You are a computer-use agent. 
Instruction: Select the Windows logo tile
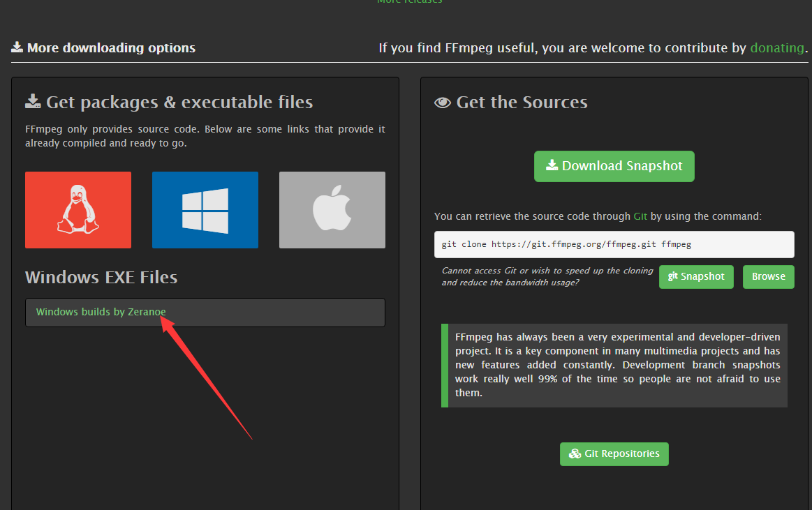click(x=205, y=210)
